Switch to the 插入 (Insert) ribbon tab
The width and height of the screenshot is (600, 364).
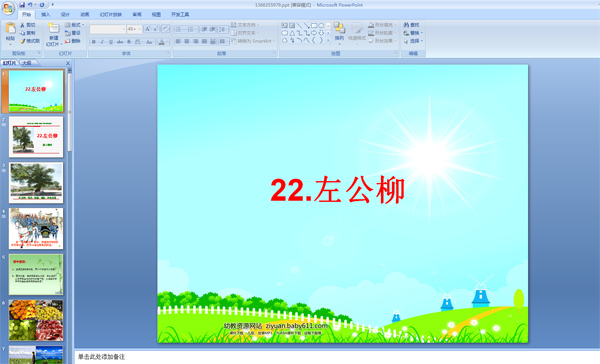(x=46, y=15)
